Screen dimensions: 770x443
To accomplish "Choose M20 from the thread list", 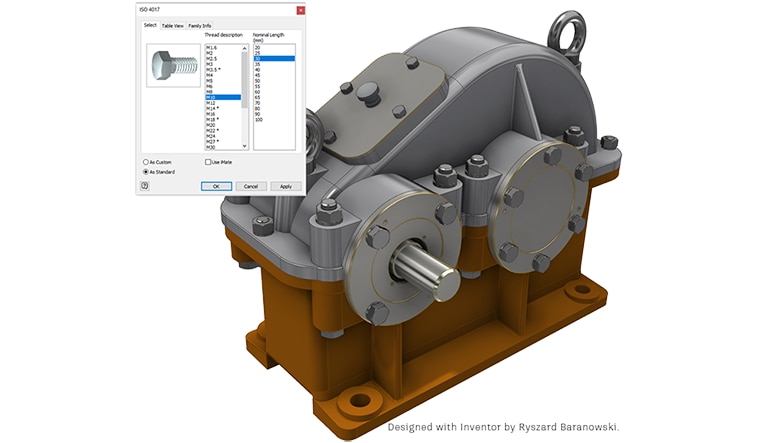I will pos(211,125).
